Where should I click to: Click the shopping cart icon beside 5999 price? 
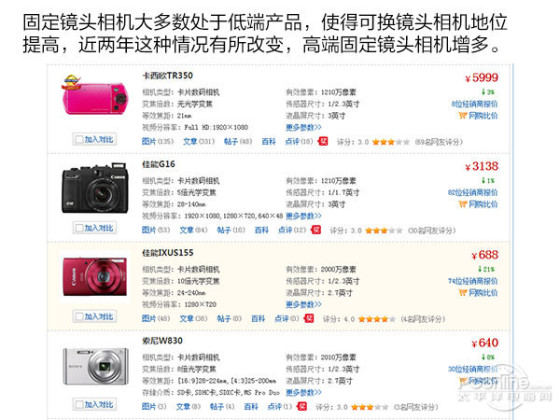click(x=463, y=116)
